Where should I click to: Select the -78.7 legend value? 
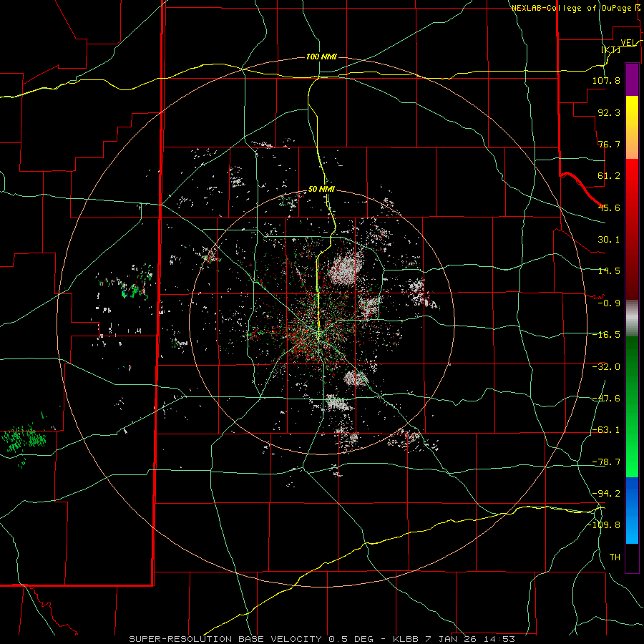coord(606,462)
